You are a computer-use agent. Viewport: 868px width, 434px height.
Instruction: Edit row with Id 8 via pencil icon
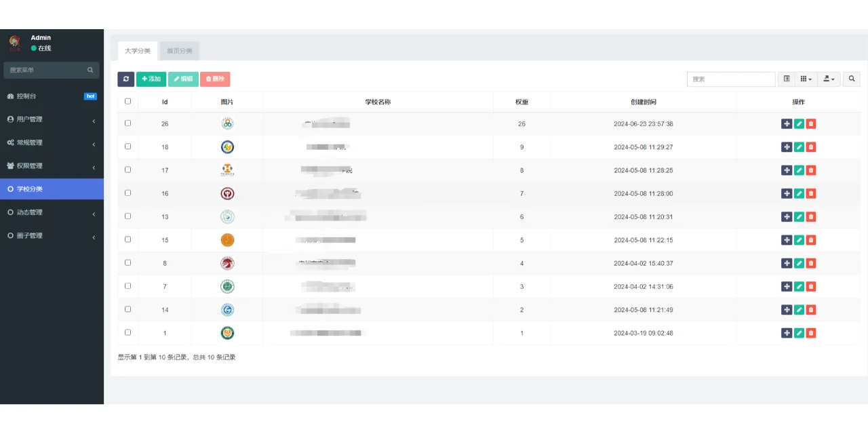(799, 263)
